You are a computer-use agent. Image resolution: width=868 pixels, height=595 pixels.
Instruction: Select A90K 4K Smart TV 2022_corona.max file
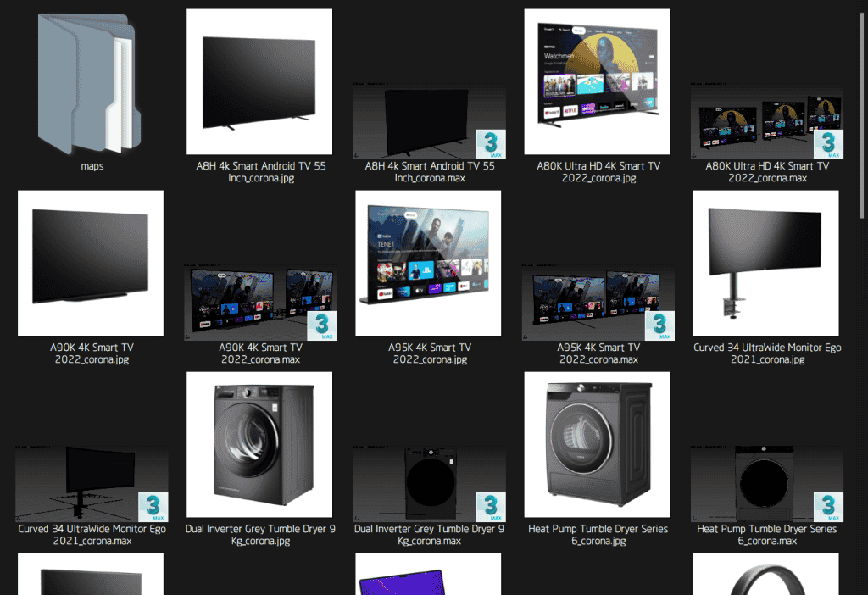(260, 303)
